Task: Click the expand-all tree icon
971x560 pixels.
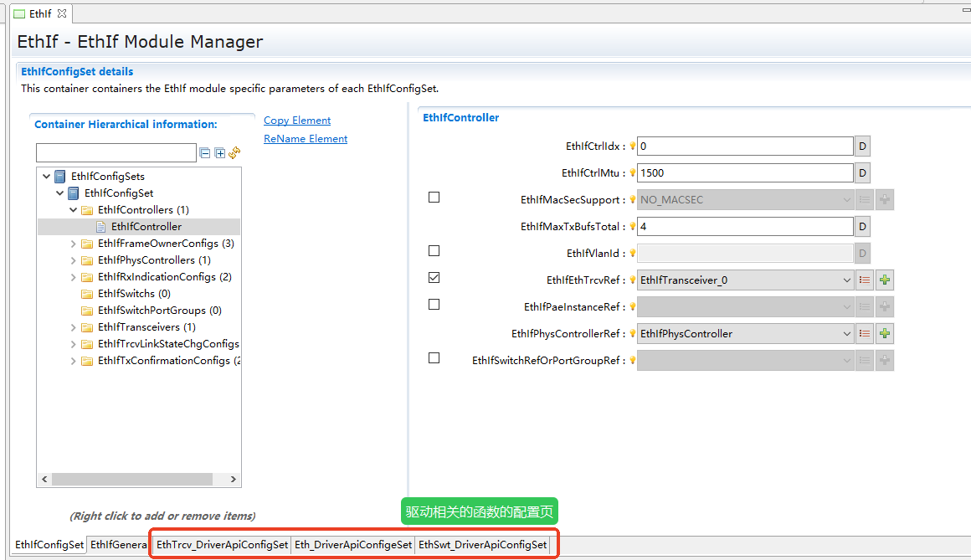Action: (218, 152)
